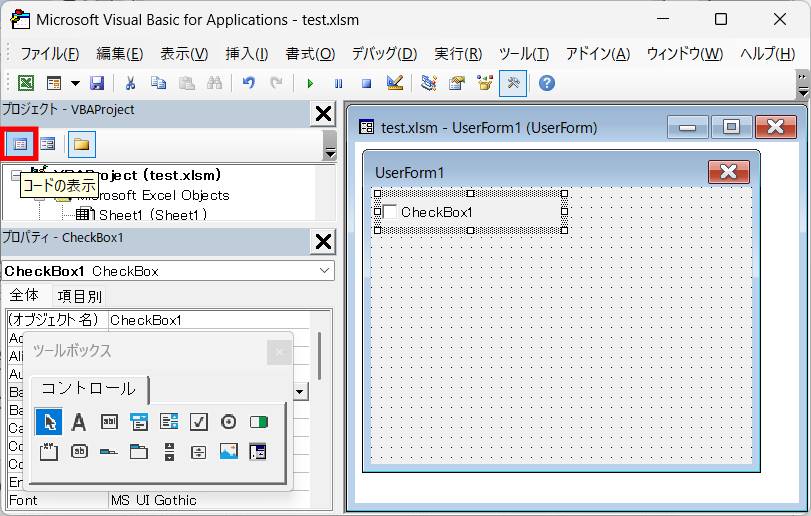Toggle Design Mode icon in the toolbar
Viewport: 811px width, 516px height.
395,83
